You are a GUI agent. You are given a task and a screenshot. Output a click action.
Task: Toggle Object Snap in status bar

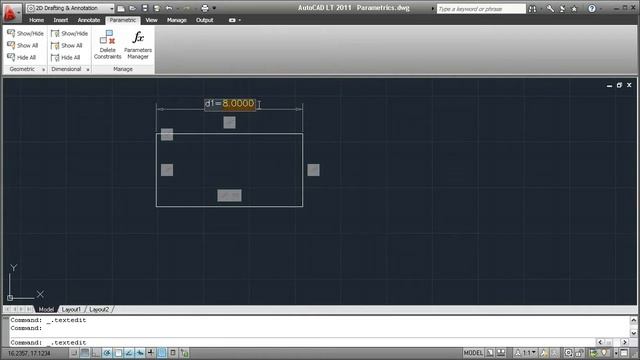[118, 353]
